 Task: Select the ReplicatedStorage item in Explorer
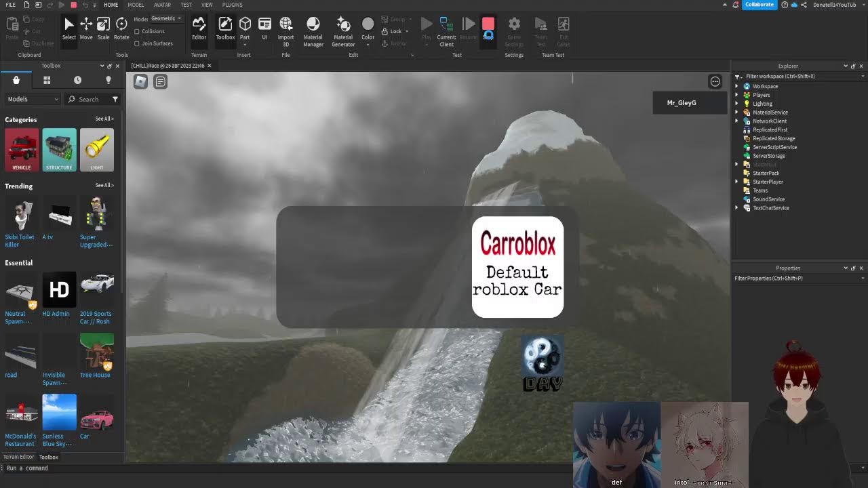(774, 138)
